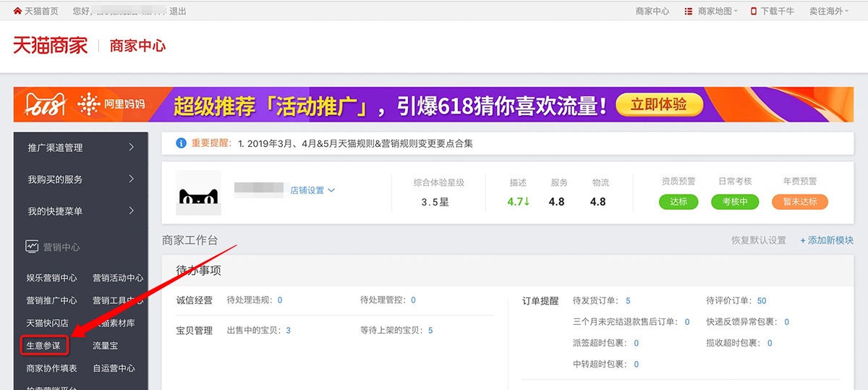Open 商家中心 link in top bar

[652, 11]
